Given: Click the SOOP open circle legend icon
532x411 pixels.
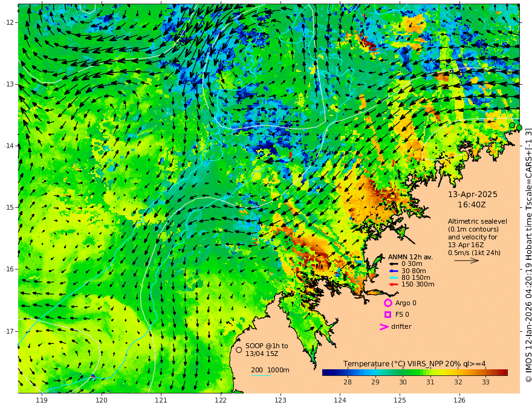Looking at the screenshot, I should point(239,349).
